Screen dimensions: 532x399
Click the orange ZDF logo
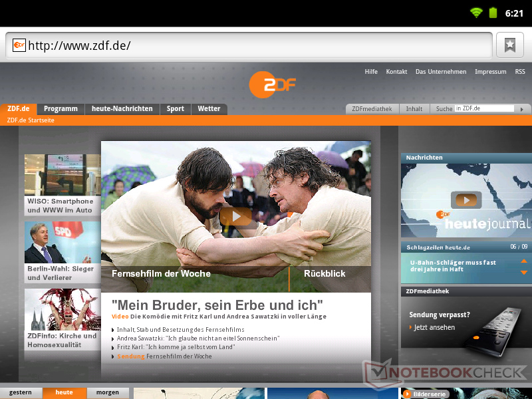click(x=272, y=84)
